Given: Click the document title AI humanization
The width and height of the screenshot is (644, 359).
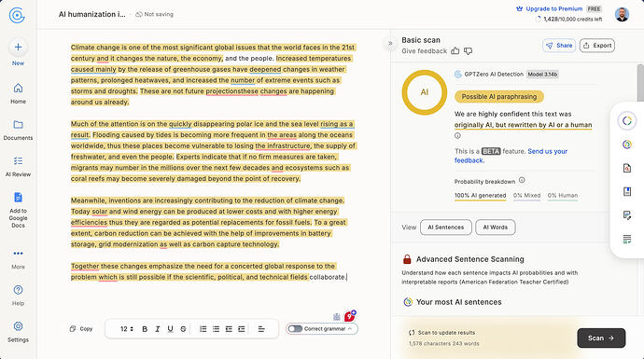Looking at the screenshot, I should (92, 14).
